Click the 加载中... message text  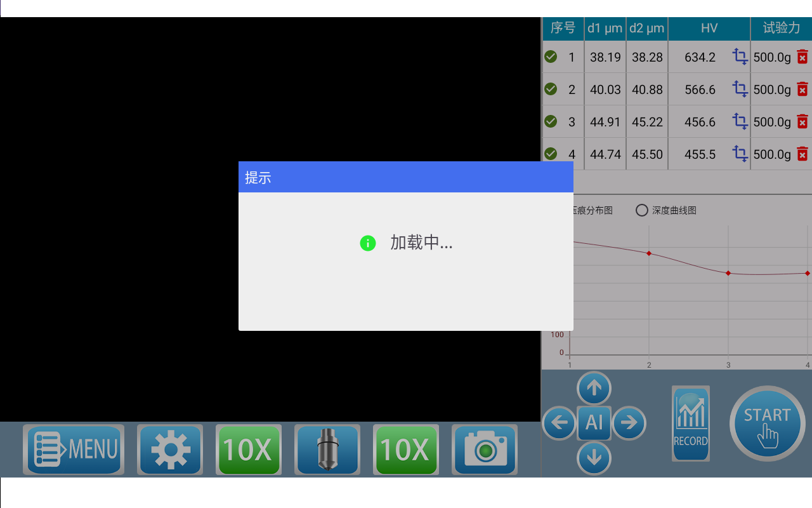click(421, 243)
